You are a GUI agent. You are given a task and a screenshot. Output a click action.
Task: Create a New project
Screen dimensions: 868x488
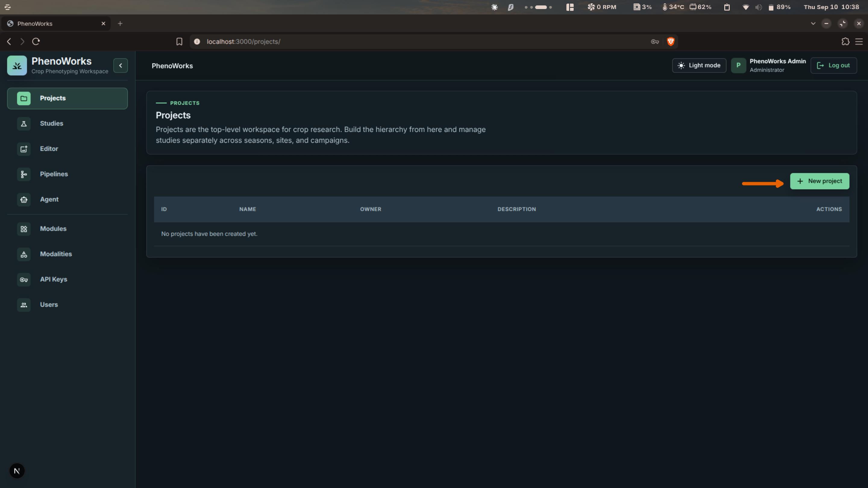pyautogui.click(x=819, y=181)
